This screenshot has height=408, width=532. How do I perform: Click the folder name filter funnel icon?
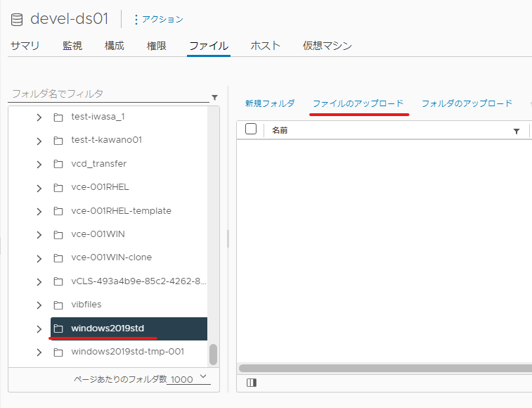tap(214, 98)
